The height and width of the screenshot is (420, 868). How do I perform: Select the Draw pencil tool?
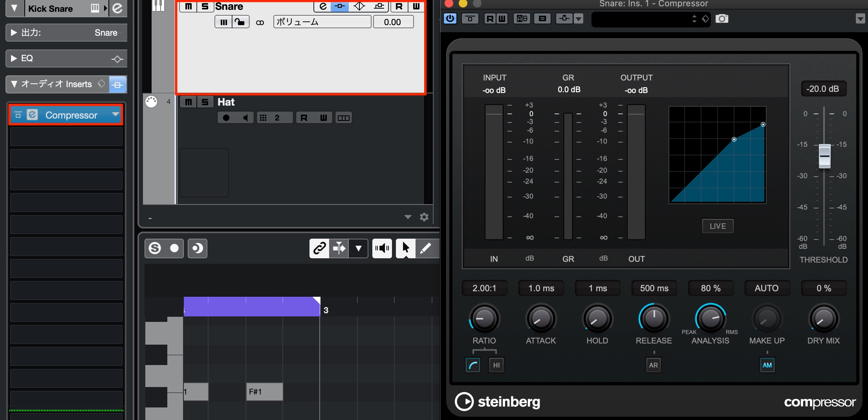(x=426, y=248)
